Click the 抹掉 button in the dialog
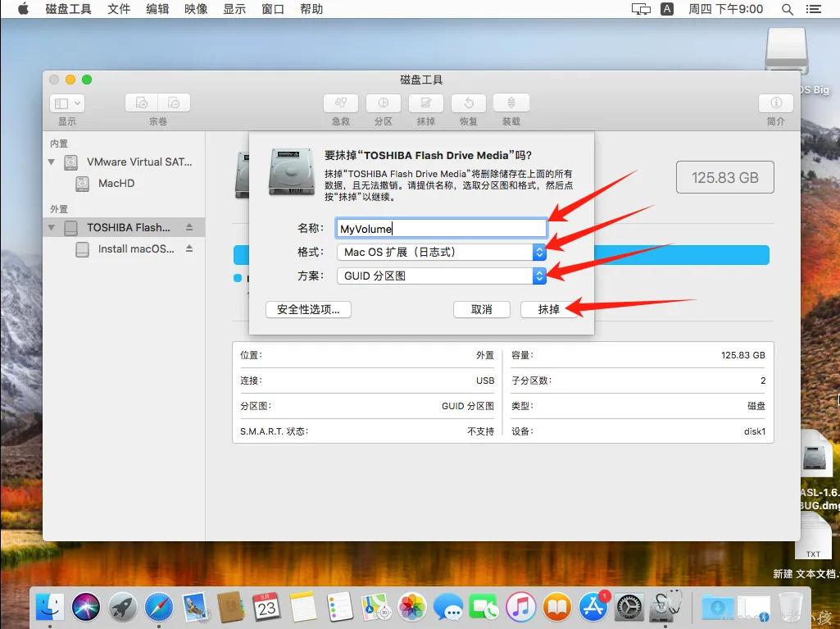 tap(548, 309)
